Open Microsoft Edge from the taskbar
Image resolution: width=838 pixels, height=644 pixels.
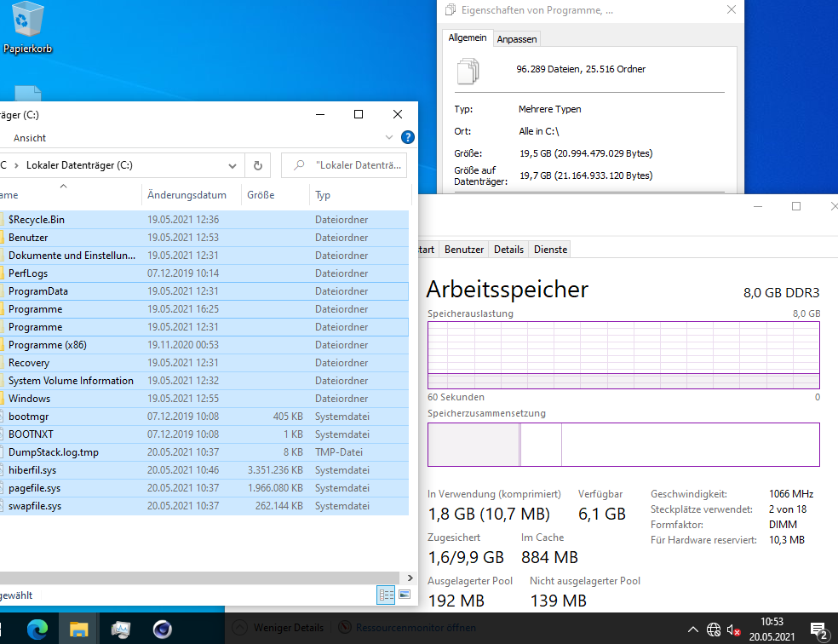coord(37,629)
